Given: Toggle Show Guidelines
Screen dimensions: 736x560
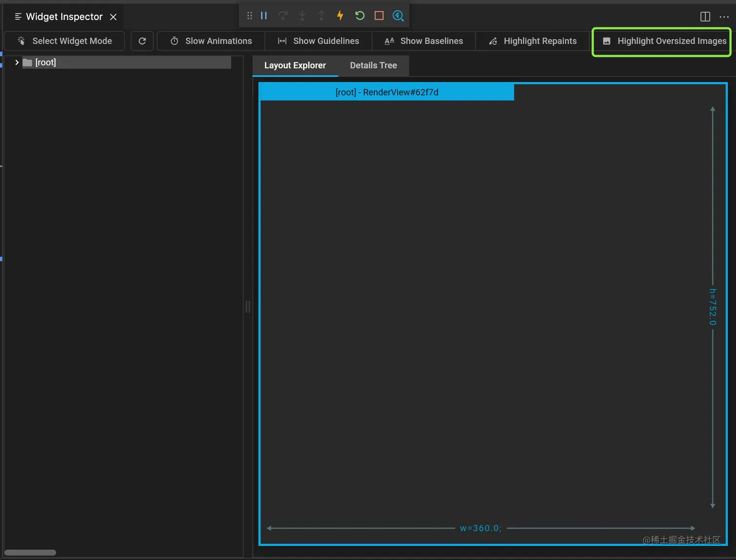Looking at the screenshot, I should 318,41.
